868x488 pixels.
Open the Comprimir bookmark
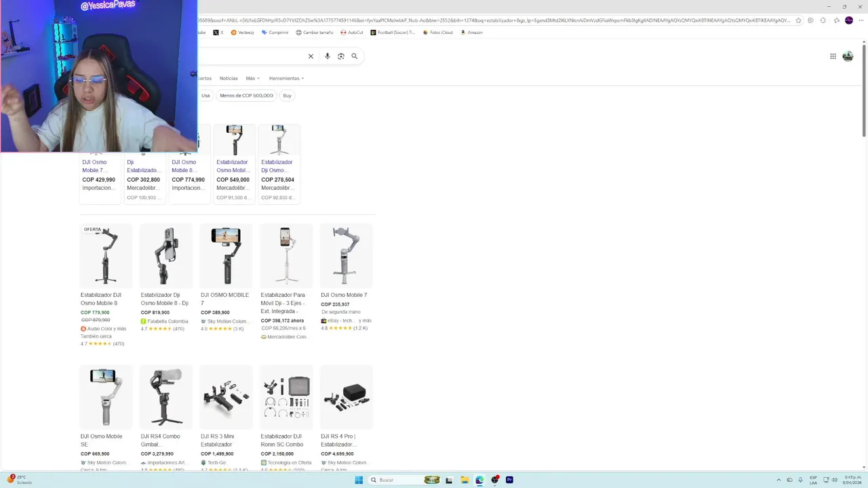pyautogui.click(x=275, y=33)
